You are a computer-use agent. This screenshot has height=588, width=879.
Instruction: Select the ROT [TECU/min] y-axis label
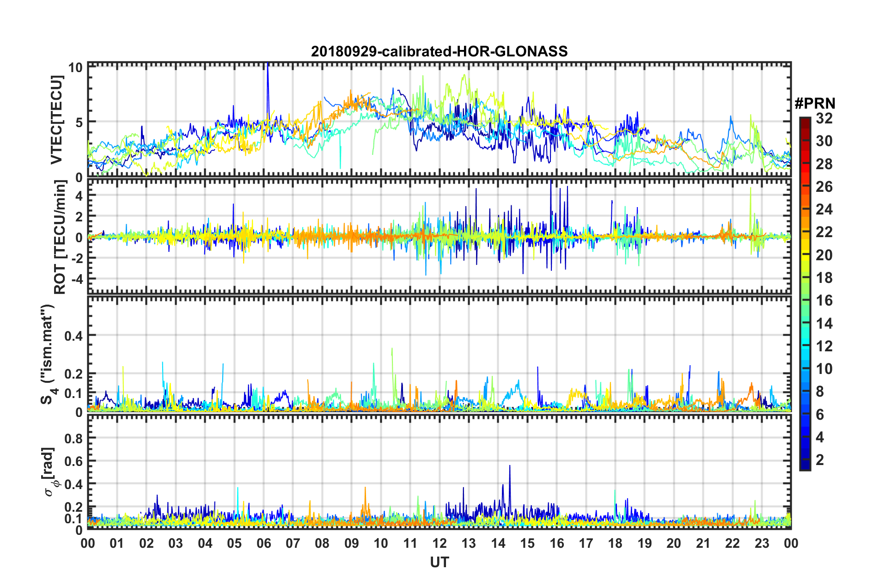pyautogui.click(x=60, y=237)
